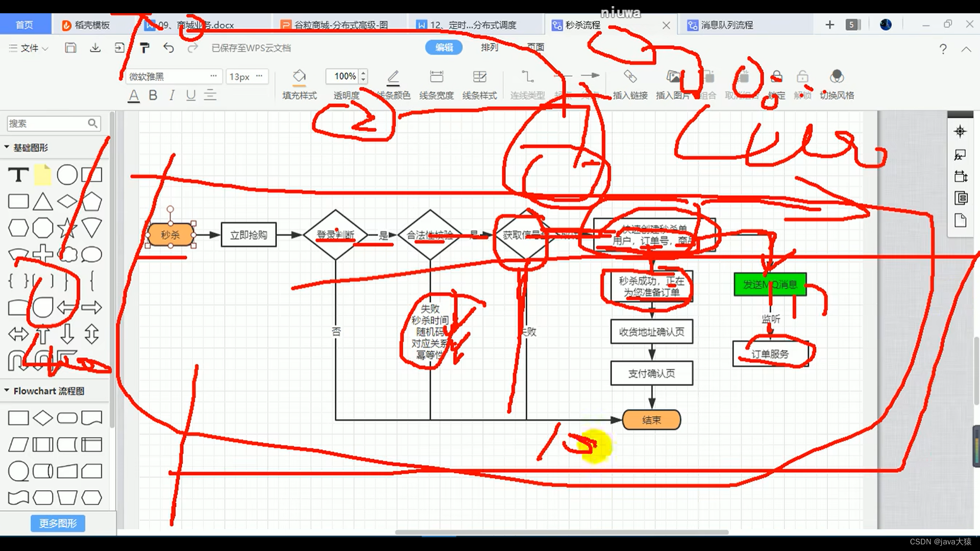Viewport: 980px width, 551px height.
Task: Select the text shape tool
Action: 18,175
